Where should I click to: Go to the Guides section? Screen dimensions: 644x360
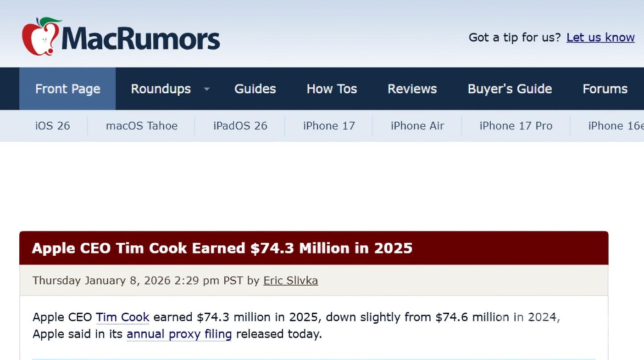point(255,89)
